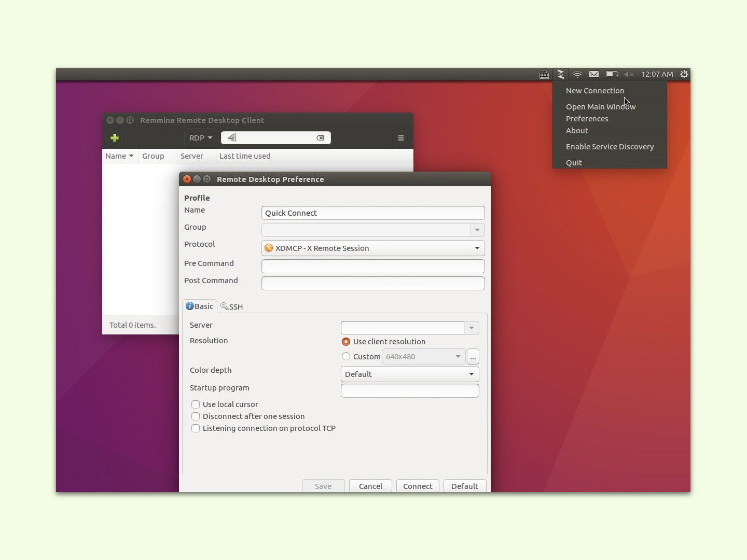Choose New Connection from tray menu
Screen dimensions: 747x560
[x=595, y=91]
